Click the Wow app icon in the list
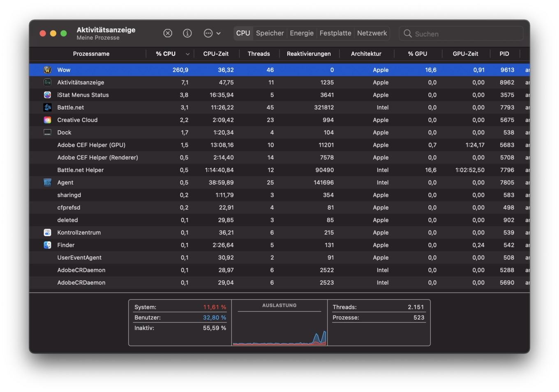 (48, 70)
